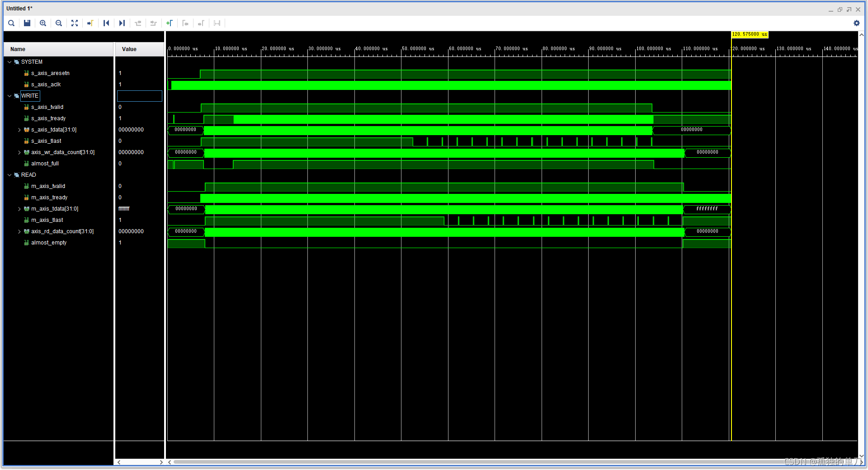Open waveform settings gear
The height and width of the screenshot is (470, 868).
[x=856, y=23]
